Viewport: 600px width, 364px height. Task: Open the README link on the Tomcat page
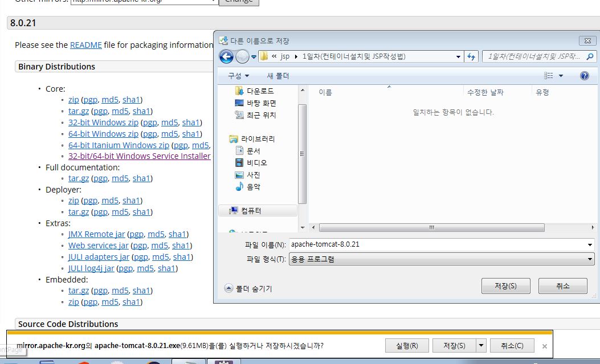point(85,45)
